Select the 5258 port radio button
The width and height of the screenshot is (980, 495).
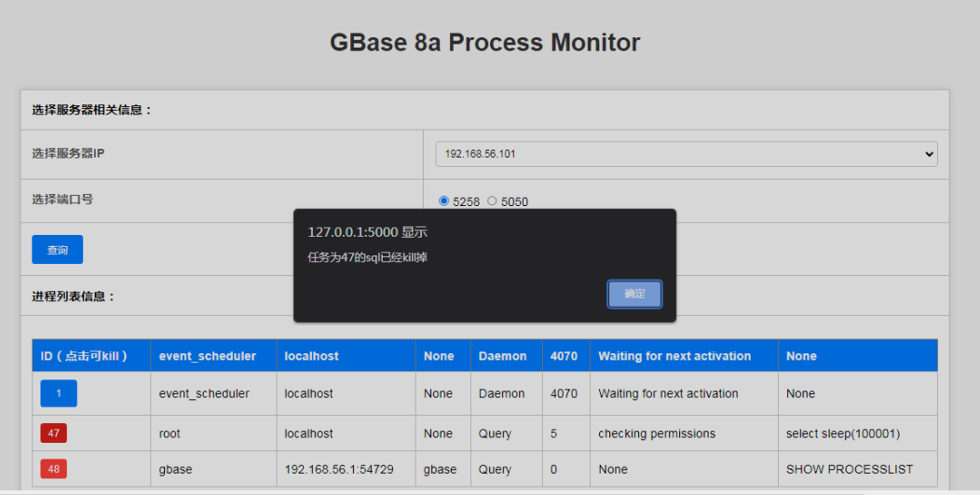coord(443,200)
